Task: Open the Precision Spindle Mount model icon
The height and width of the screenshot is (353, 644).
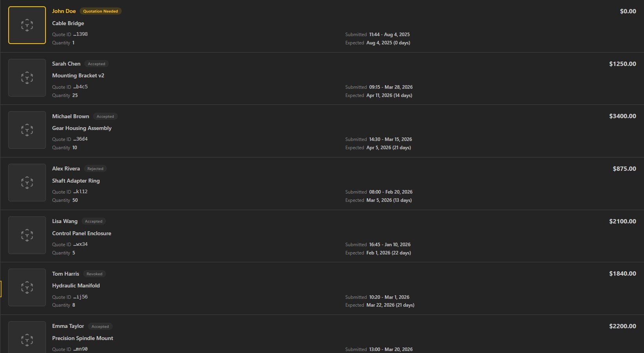Action: [x=27, y=337]
